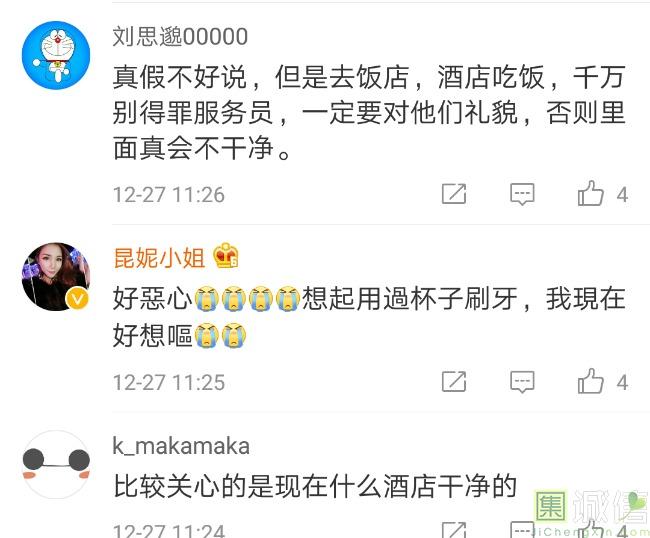
Task: Open 昆妮小姐's profile photo
Action: [x=56, y=276]
